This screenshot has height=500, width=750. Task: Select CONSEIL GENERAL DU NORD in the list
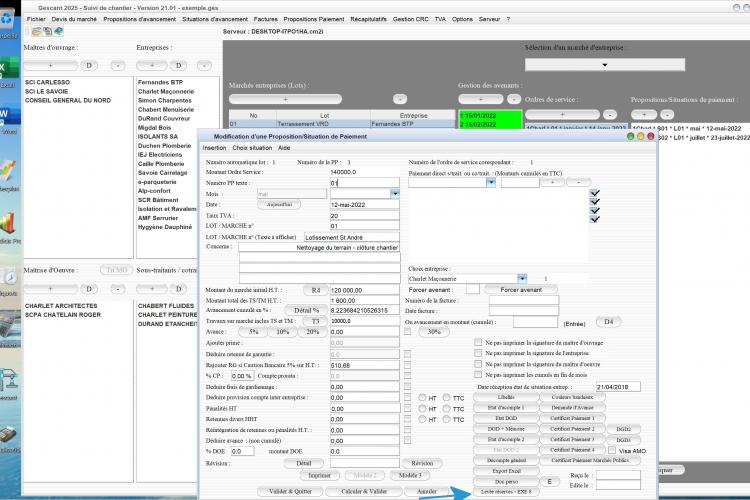[x=68, y=100]
